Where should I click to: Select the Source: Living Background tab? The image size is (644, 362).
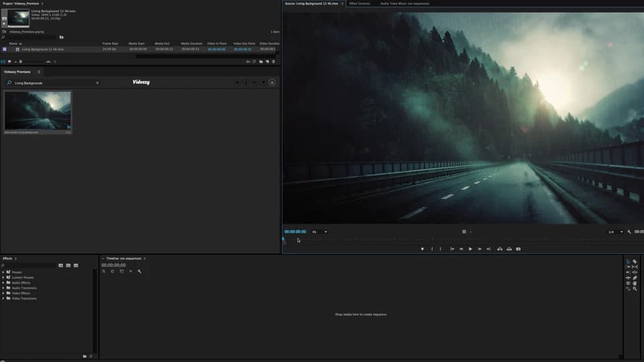pyautogui.click(x=311, y=3)
